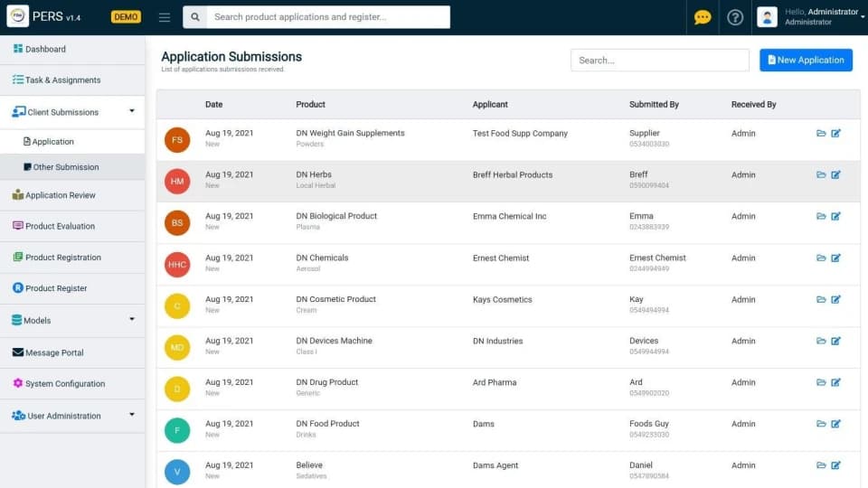Click 'Ard Pharma' applicant
The height and width of the screenshot is (488, 868).
tap(495, 382)
